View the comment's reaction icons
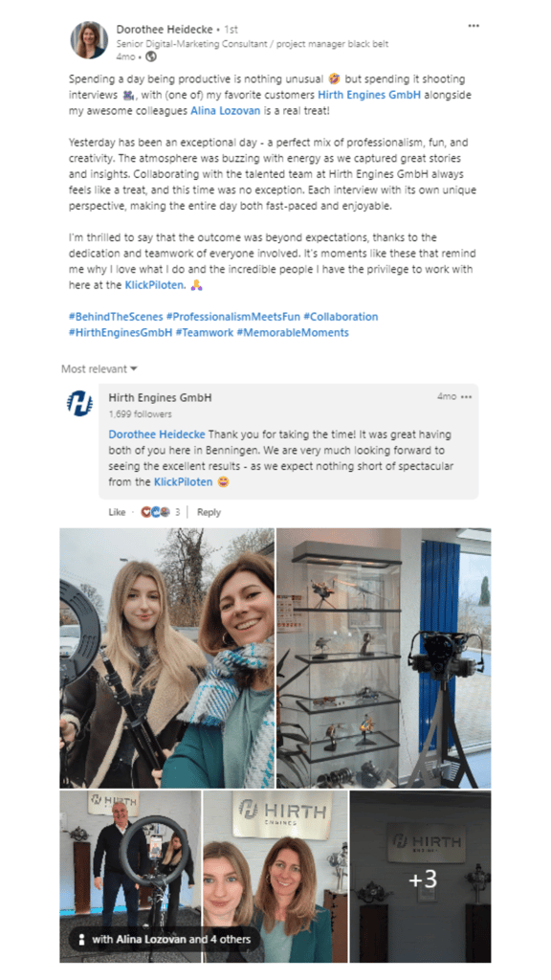This screenshot has height=980, width=551. [x=155, y=512]
